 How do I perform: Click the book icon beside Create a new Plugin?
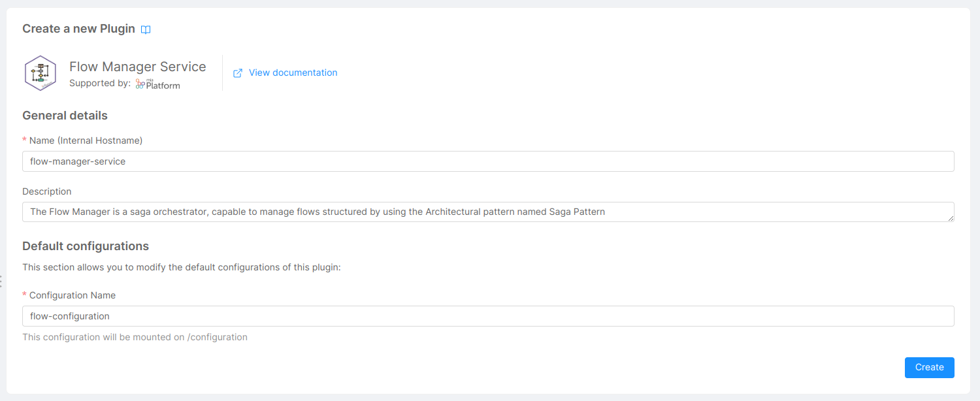145,29
